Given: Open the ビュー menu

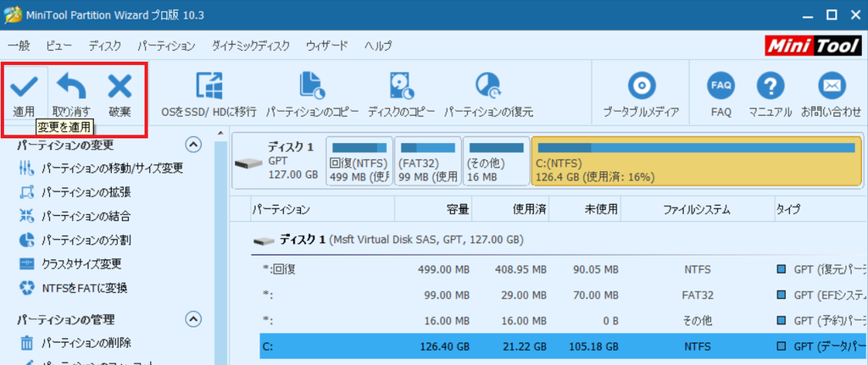Looking at the screenshot, I should coord(58,47).
